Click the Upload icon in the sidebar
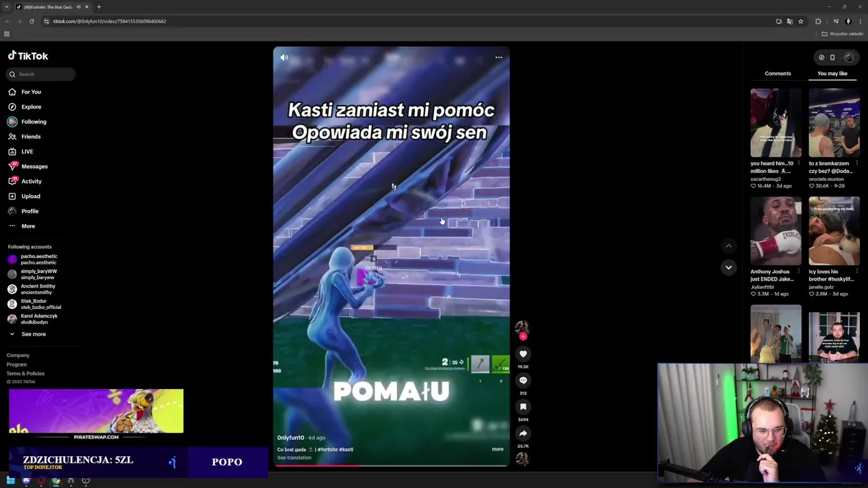This screenshot has height=488, width=868. click(x=12, y=196)
